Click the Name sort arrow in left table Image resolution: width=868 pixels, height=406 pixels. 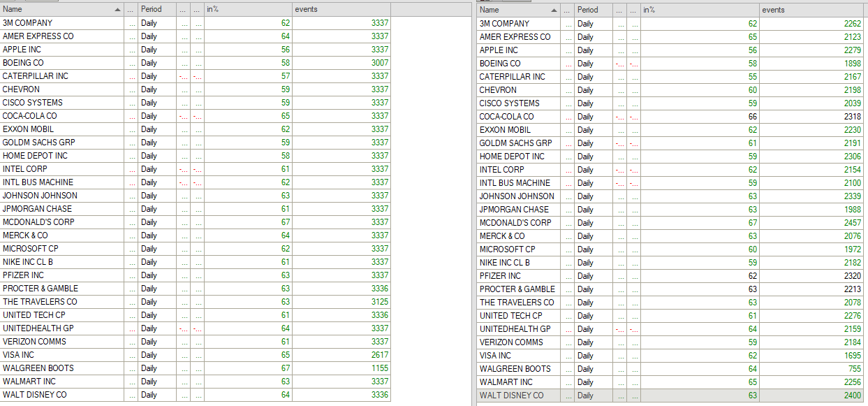[x=117, y=10]
